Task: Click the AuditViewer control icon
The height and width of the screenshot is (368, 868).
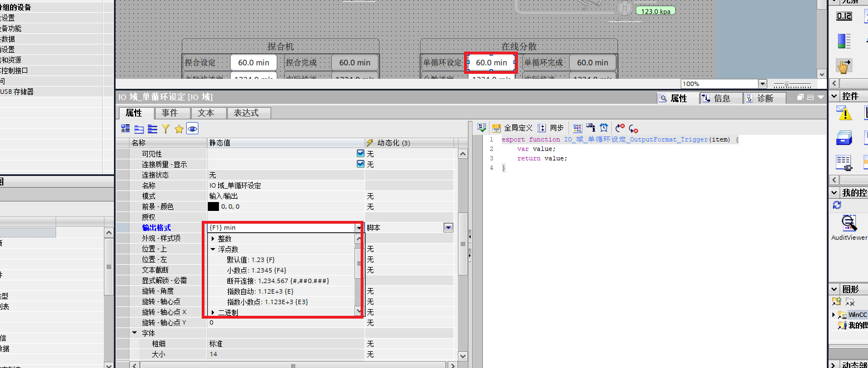Action: [848, 224]
